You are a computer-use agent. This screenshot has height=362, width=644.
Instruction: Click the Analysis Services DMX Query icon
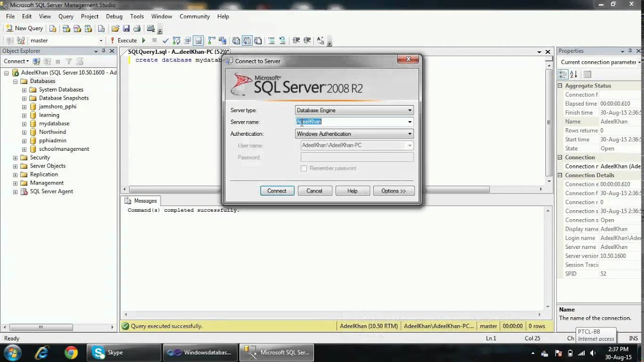pyautogui.click(x=77, y=28)
